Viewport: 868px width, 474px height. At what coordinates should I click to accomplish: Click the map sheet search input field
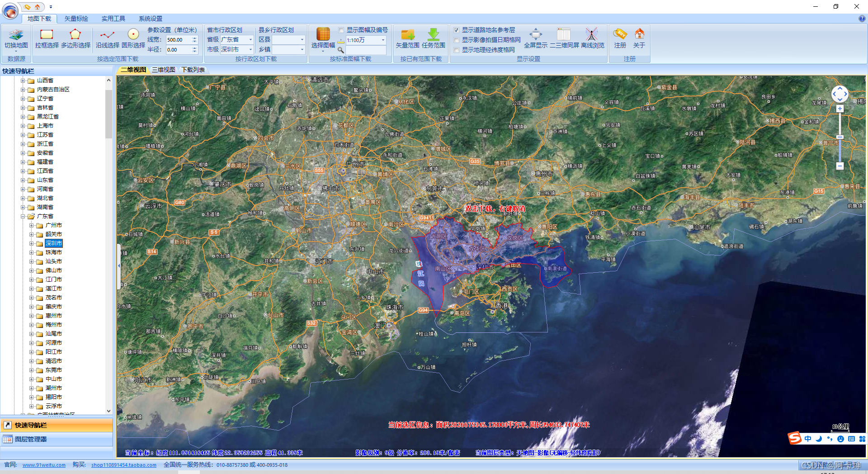(366, 50)
